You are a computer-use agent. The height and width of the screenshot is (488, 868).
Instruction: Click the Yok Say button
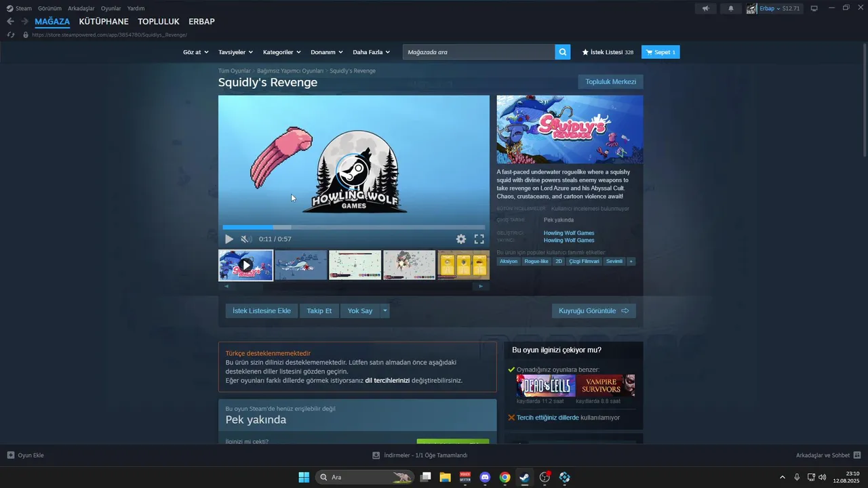tap(360, 310)
